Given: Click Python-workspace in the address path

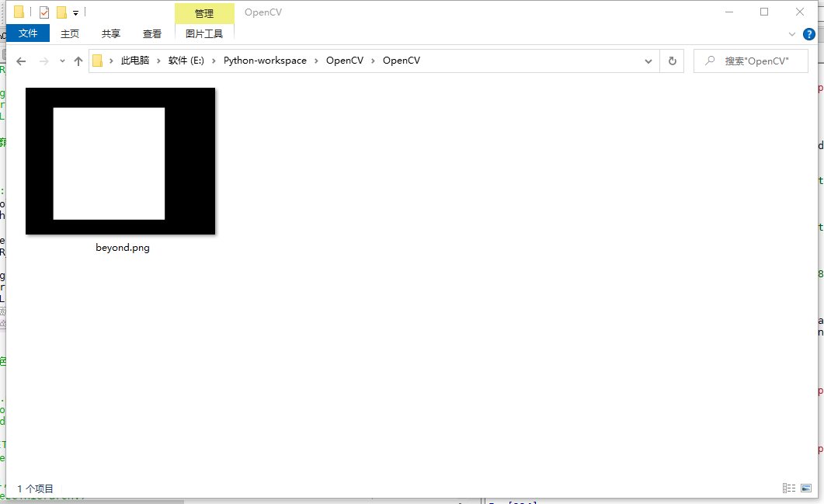Looking at the screenshot, I should click(265, 61).
